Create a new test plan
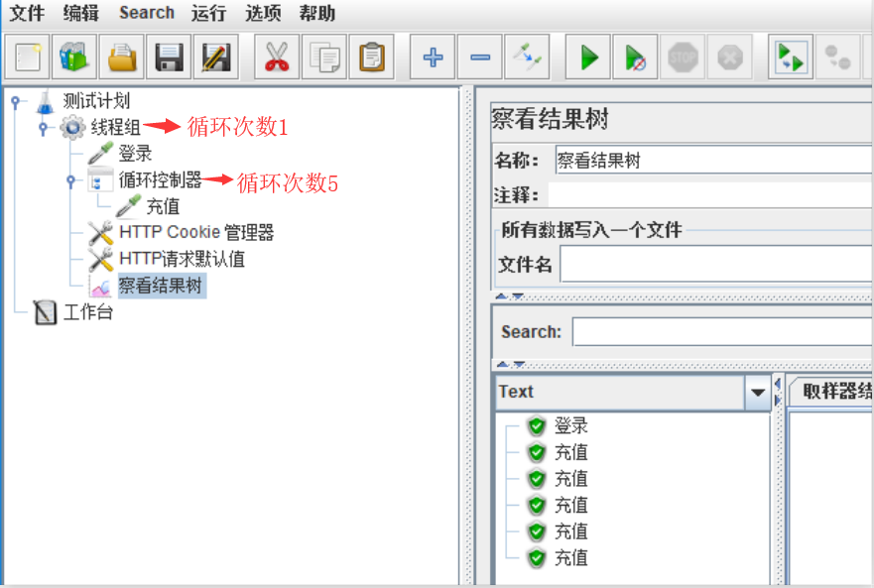874x588 pixels. click(x=27, y=57)
